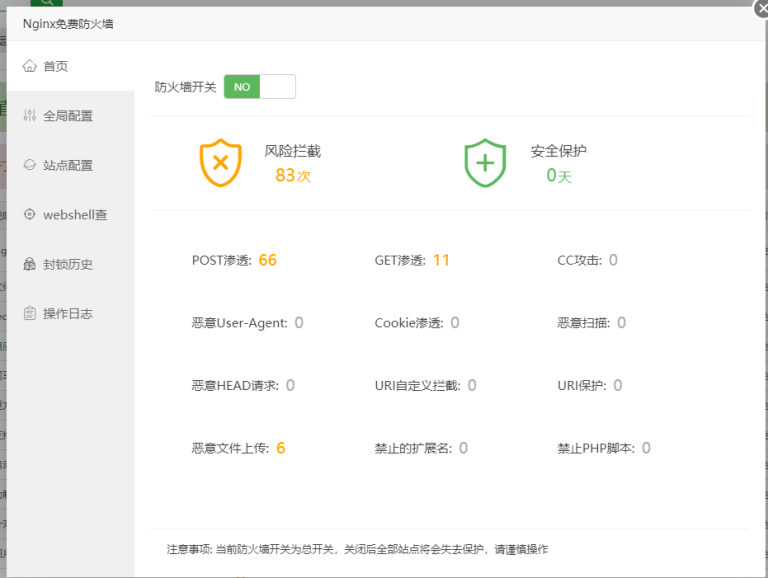
Task: Click the POST渗透 count of 66
Action: tap(267, 260)
